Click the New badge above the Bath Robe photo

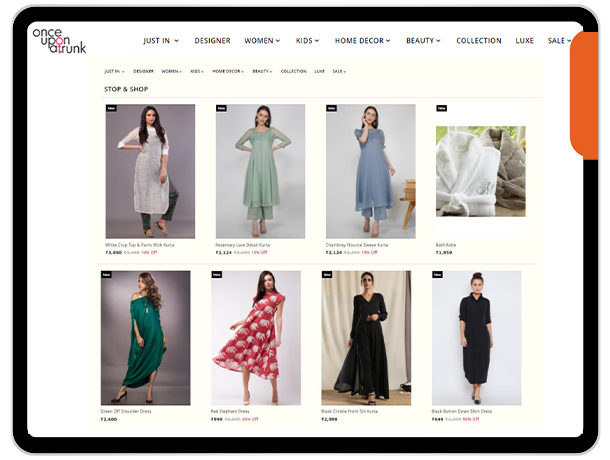[442, 108]
